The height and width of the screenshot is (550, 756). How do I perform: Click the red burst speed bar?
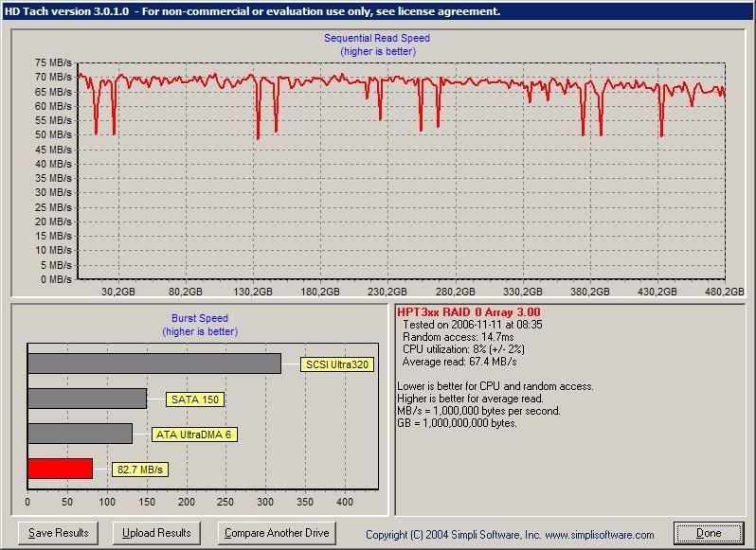tap(61, 469)
